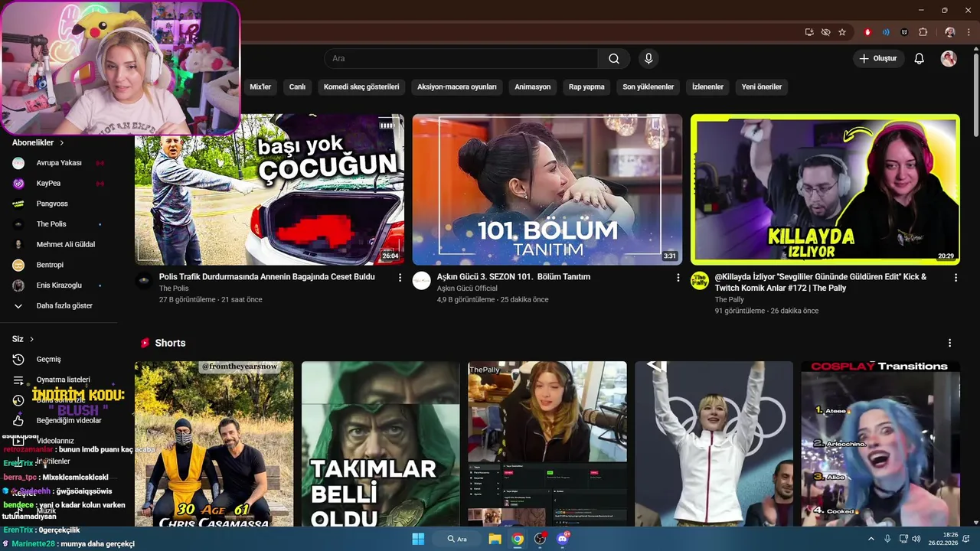Open the video title Polis Trafik Durdurmasında

click(x=267, y=277)
